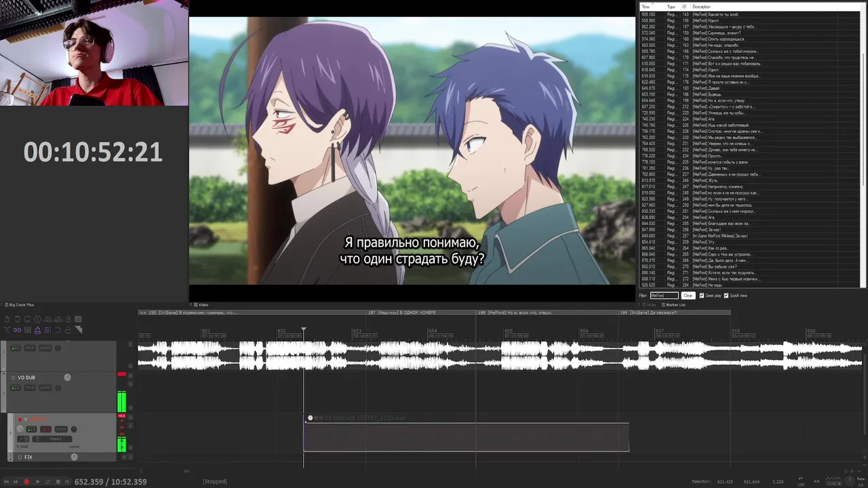Adjust the FIX track volume knob
The image size is (868, 488).
(74, 457)
